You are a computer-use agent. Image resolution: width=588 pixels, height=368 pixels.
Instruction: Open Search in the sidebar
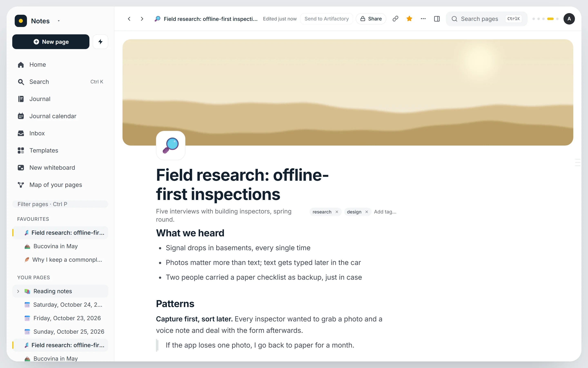60,82
